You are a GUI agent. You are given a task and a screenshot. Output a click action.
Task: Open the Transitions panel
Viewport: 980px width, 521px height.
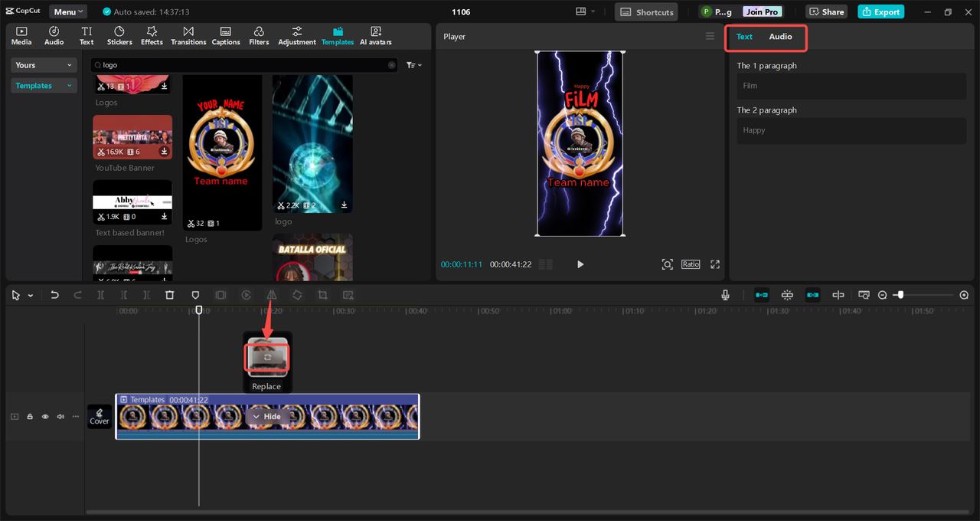click(x=188, y=35)
